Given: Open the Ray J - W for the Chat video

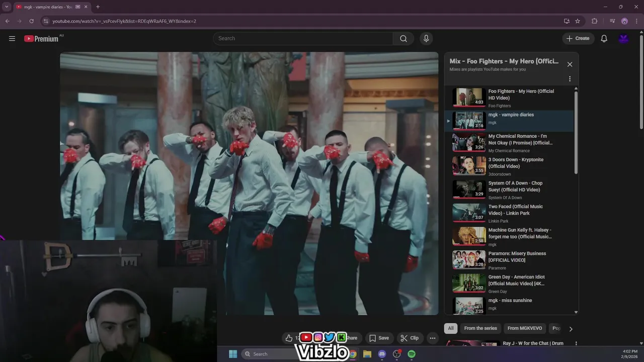Looking at the screenshot, I should (x=533, y=343).
